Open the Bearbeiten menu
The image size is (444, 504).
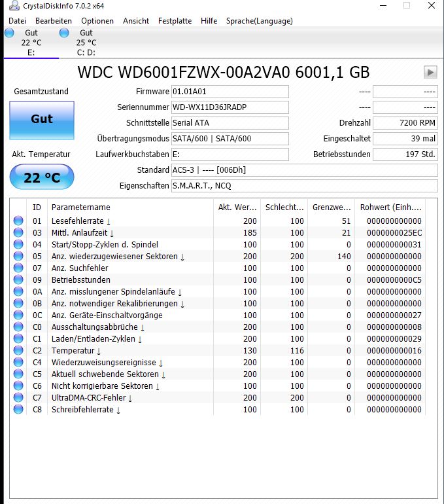(x=54, y=21)
